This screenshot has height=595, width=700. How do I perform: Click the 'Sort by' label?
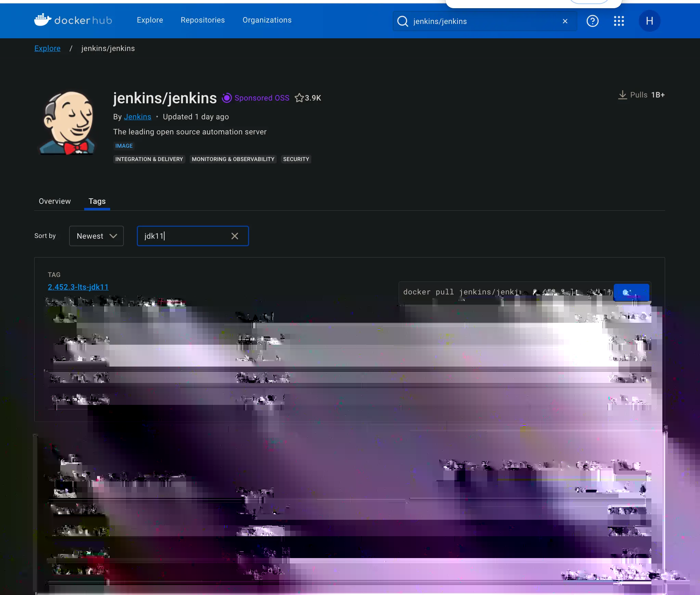click(45, 236)
